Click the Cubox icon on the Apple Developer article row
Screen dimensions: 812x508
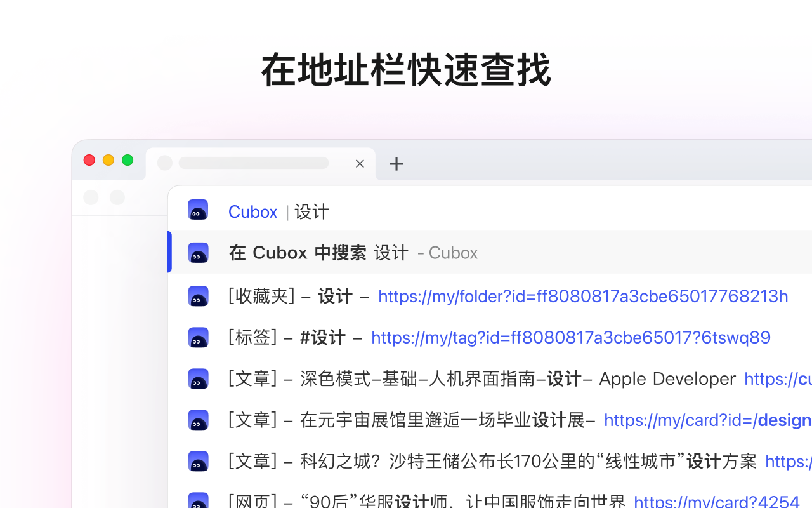199,378
